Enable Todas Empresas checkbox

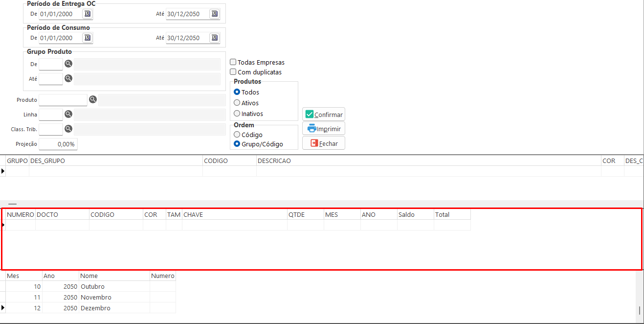coord(233,62)
